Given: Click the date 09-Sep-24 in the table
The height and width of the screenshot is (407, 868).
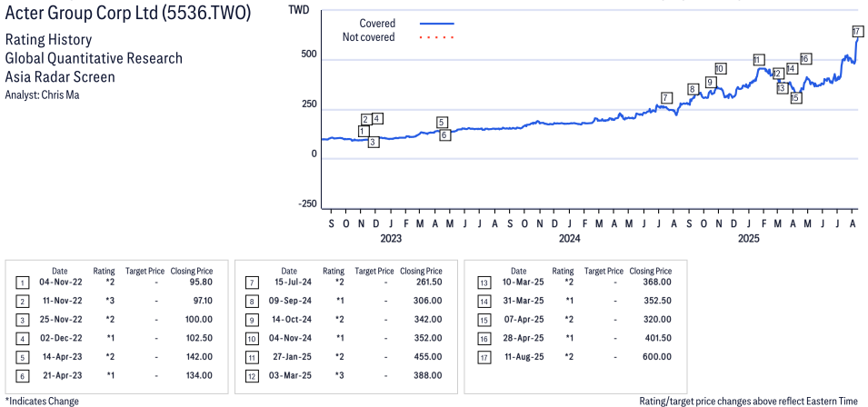Looking at the screenshot, I should point(290,302).
